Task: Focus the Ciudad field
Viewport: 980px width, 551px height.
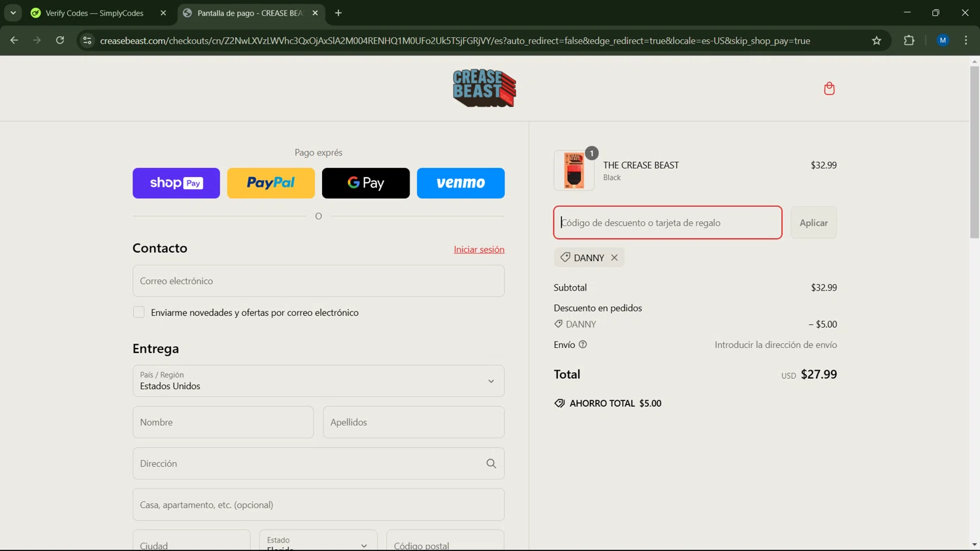Action: [191, 541]
